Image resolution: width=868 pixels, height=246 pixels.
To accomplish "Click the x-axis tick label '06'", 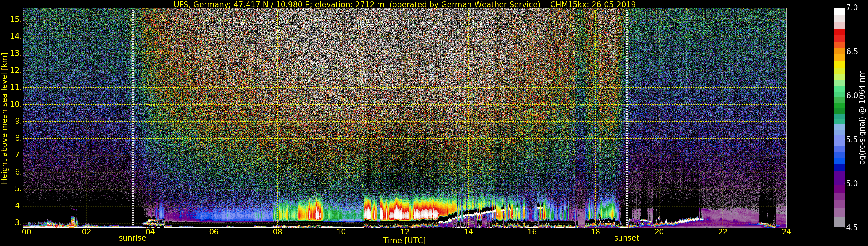I will click(x=214, y=232).
